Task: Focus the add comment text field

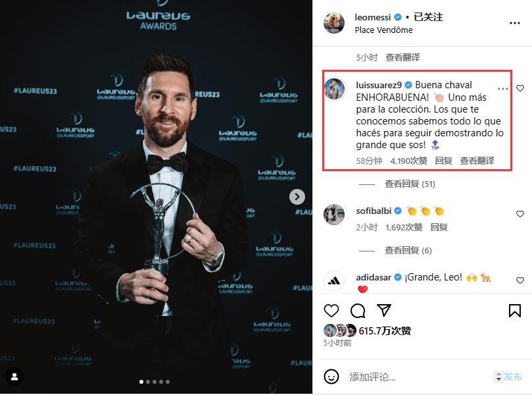Action: point(419,377)
